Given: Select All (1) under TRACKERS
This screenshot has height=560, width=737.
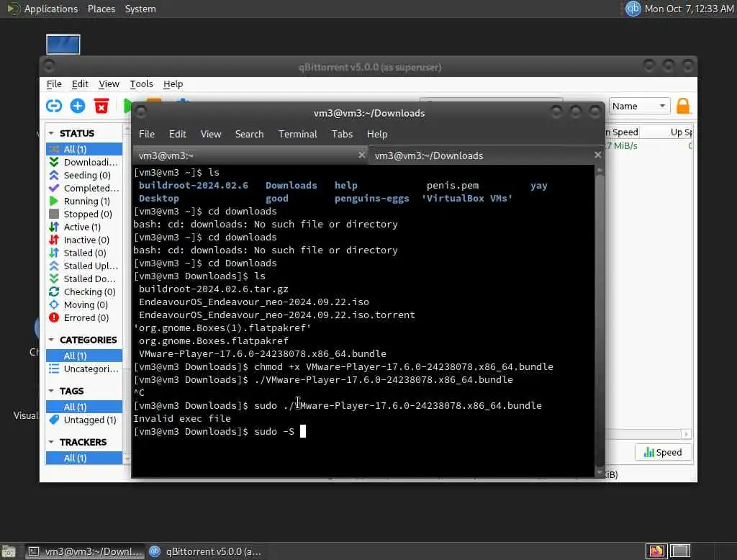Looking at the screenshot, I should 84,458.
